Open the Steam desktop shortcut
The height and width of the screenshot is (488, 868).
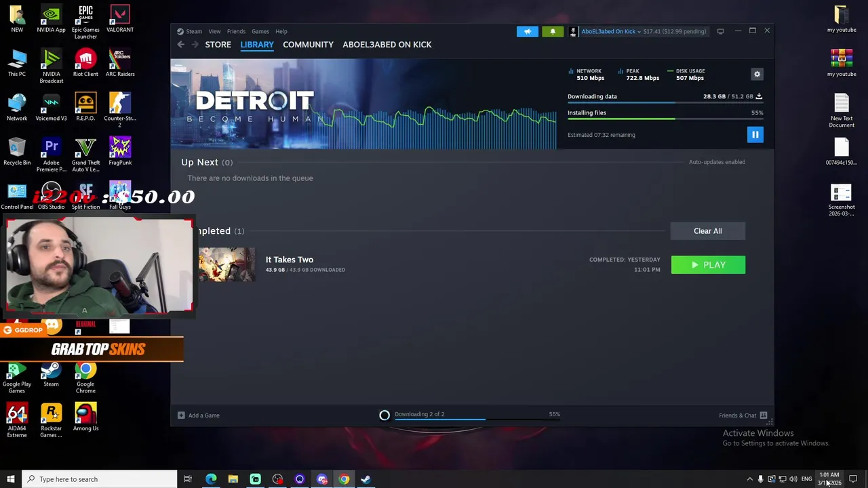pos(51,374)
